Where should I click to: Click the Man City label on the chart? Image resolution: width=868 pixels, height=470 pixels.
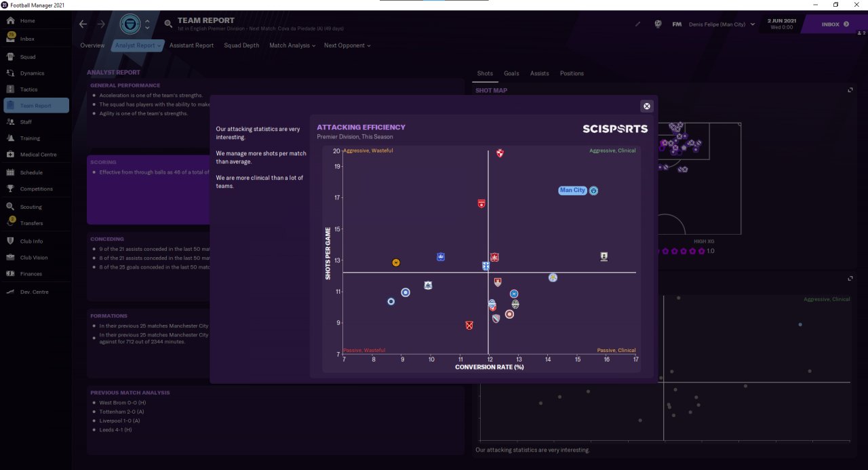point(572,191)
